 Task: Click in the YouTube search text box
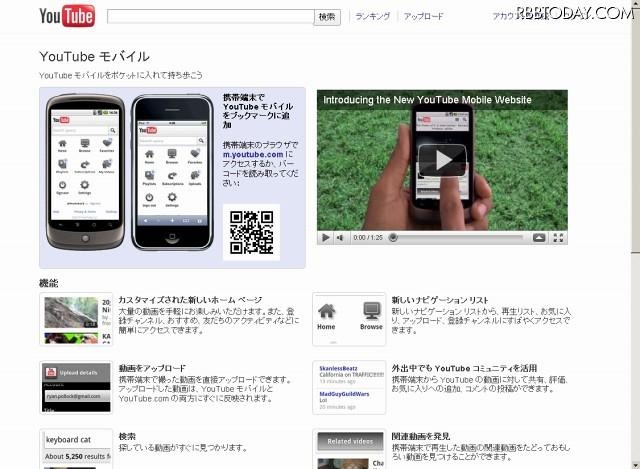tap(210, 17)
